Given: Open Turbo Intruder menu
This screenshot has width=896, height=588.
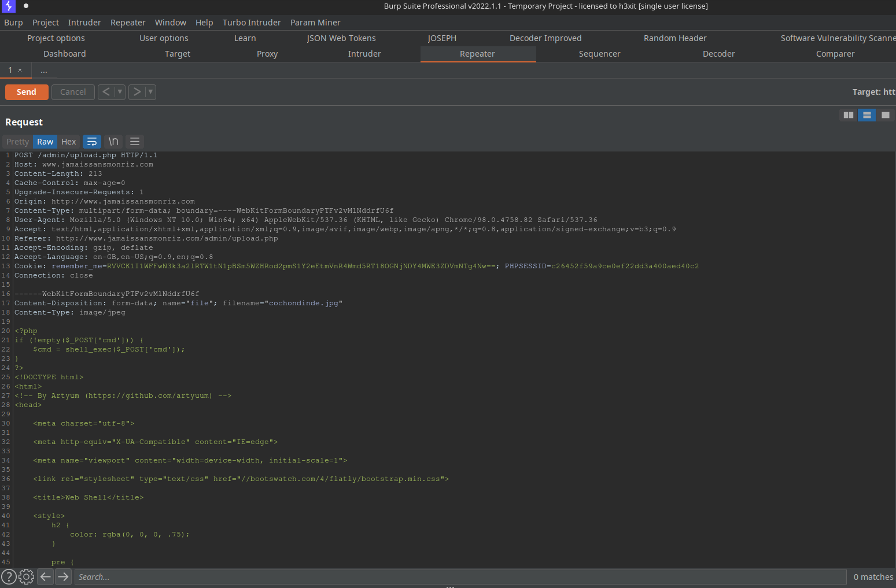Looking at the screenshot, I should 252,23.
